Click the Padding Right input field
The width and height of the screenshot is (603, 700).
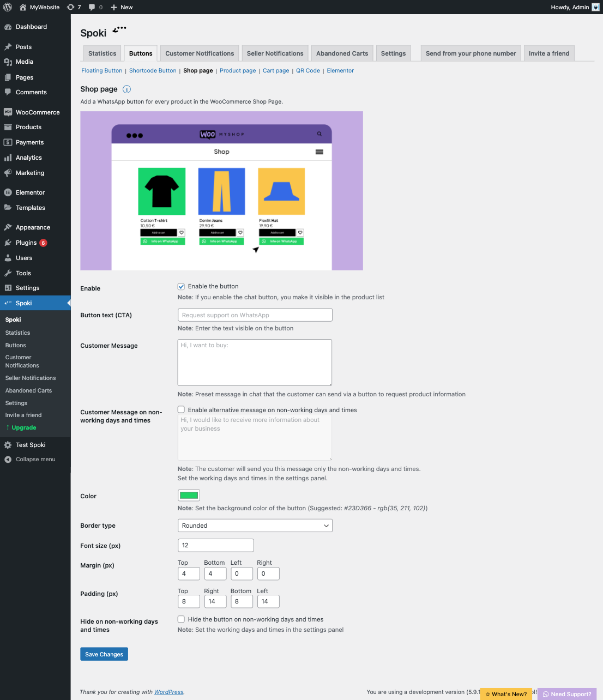point(215,601)
